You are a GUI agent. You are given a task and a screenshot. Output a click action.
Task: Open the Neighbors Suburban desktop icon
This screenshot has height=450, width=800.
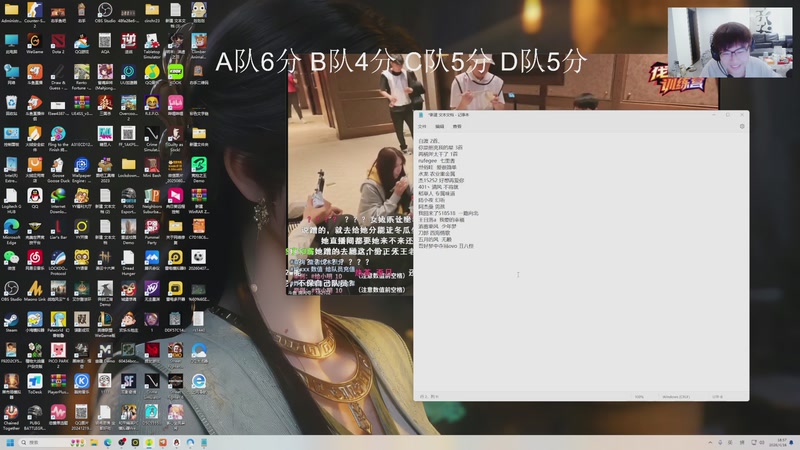coord(152,201)
